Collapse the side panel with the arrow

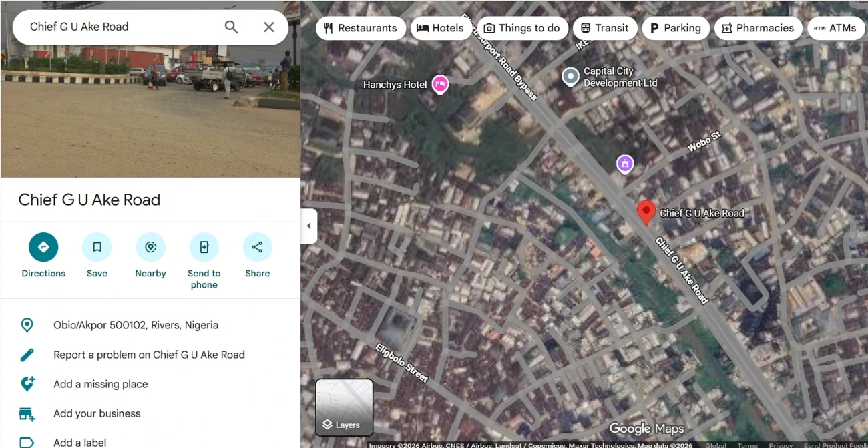pyautogui.click(x=308, y=226)
